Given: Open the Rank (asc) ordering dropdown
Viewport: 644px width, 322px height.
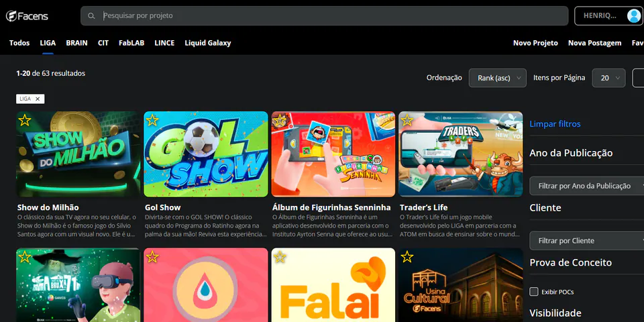Looking at the screenshot, I should 497,78.
